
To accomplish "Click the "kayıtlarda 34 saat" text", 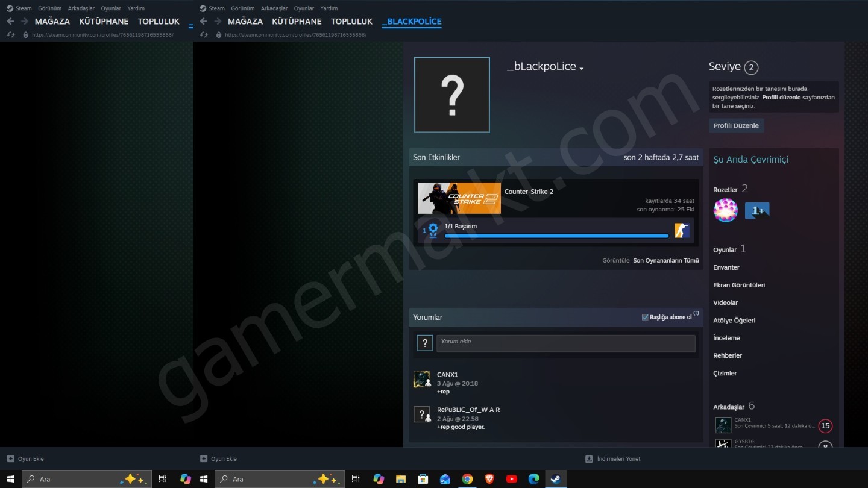I will [x=670, y=201].
